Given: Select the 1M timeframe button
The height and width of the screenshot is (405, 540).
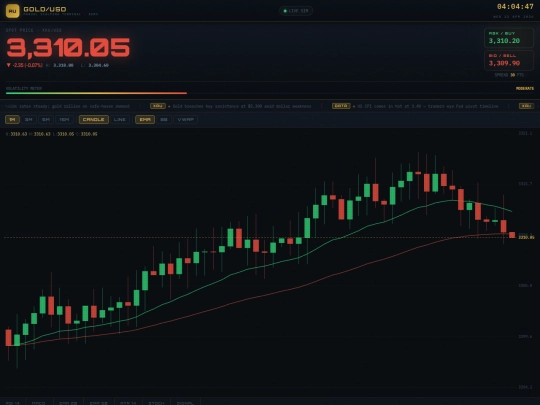Looking at the screenshot, I should 12,120.
